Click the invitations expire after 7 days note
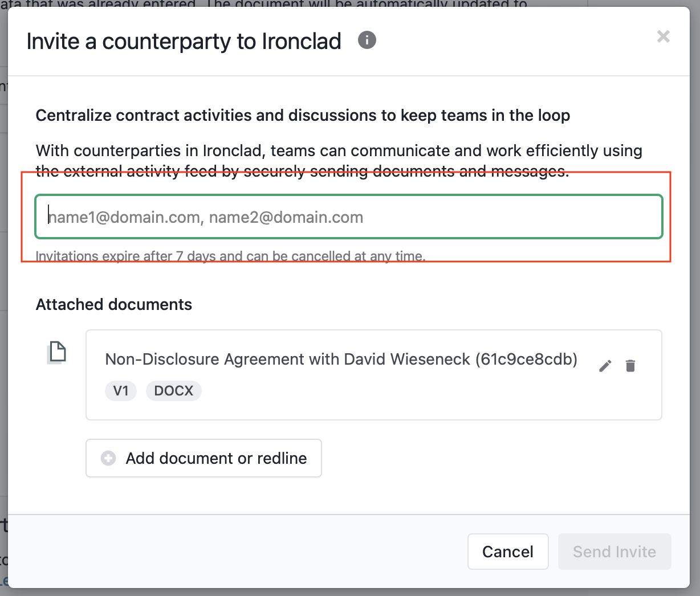This screenshot has width=700, height=596. (x=231, y=256)
